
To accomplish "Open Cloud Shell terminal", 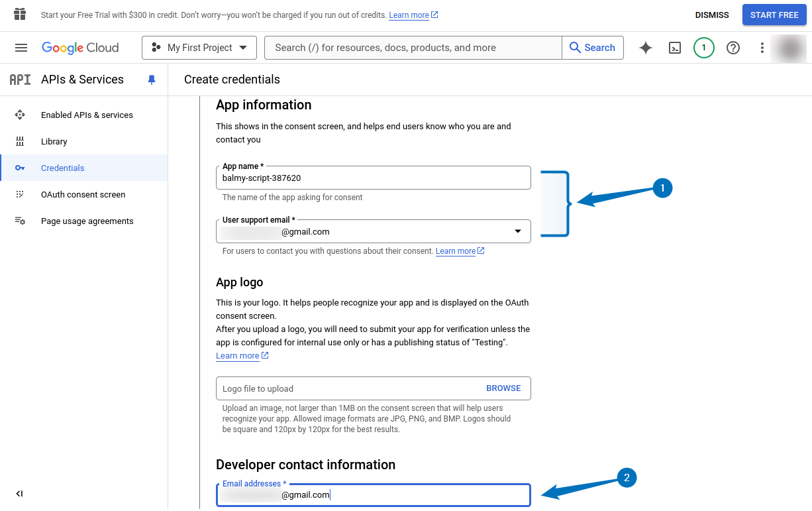I will coord(675,47).
